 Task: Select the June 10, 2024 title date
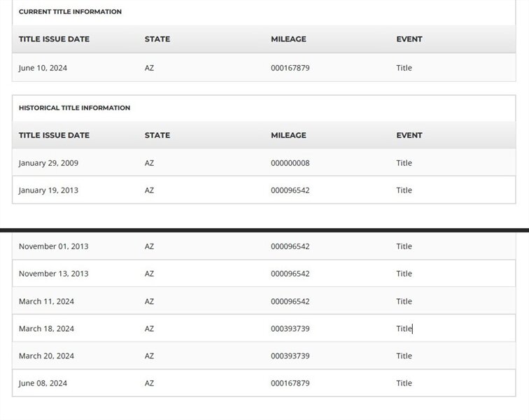pos(43,68)
